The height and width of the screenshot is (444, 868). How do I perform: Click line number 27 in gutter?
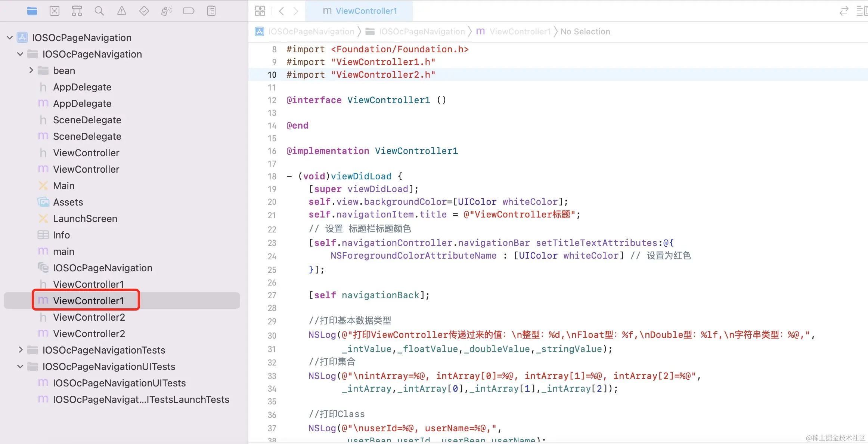tap(272, 295)
